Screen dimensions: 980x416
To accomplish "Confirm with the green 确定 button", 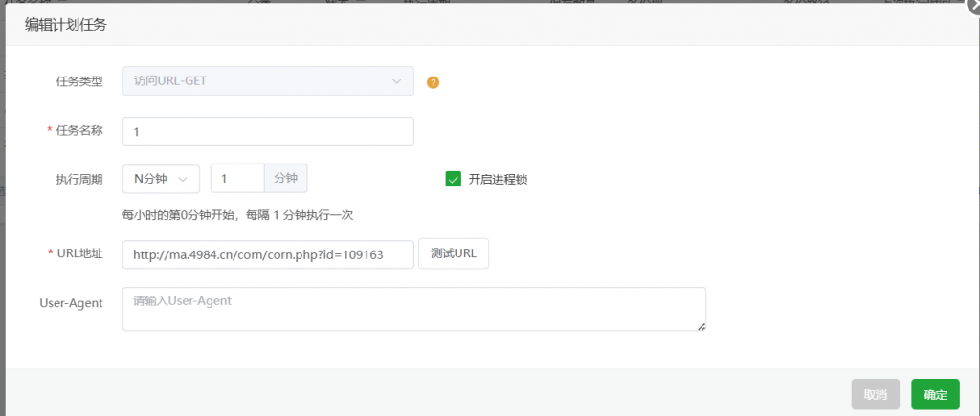I will point(935,394).
